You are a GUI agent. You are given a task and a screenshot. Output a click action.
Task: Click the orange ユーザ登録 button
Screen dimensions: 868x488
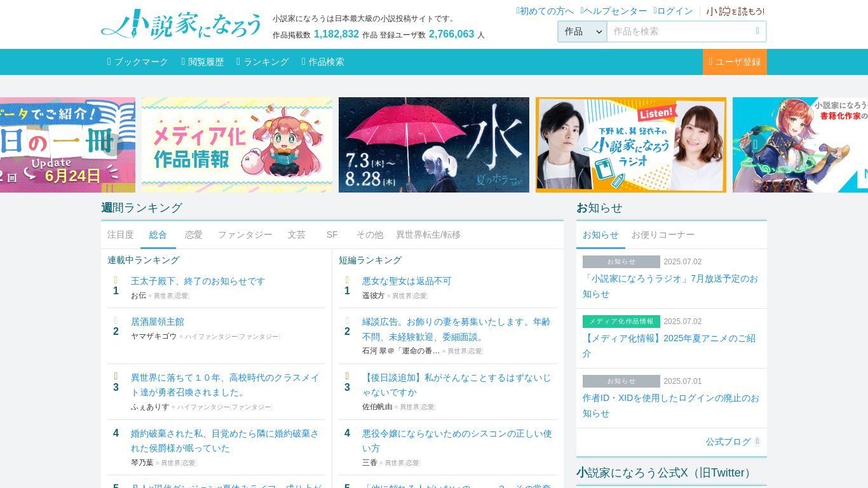coord(735,62)
